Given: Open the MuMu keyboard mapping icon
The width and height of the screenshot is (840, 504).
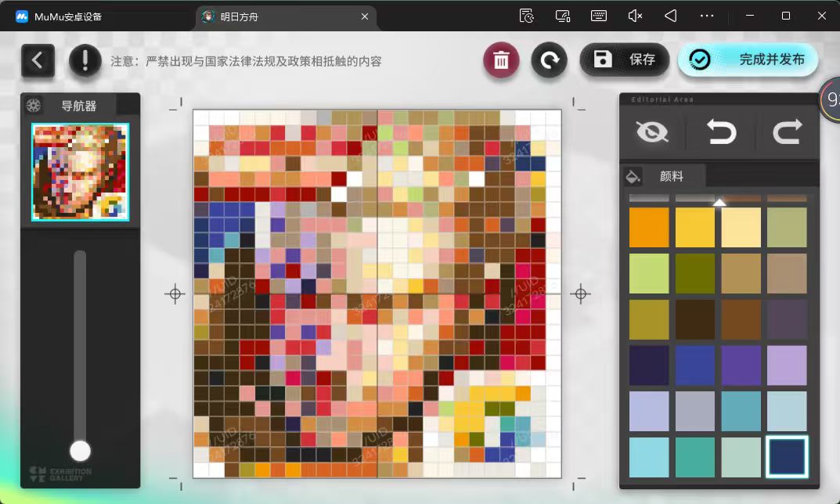Looking at the screenshot, I should [598, 16].
